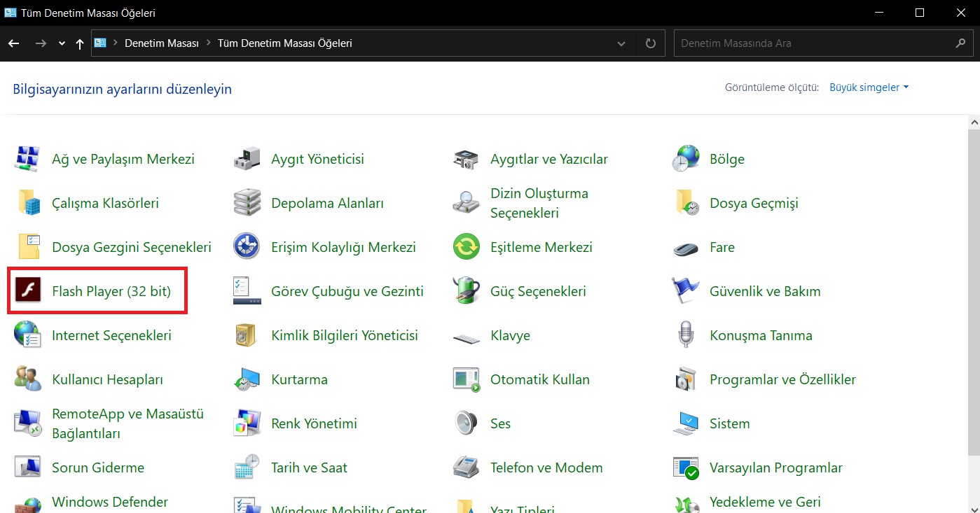Go up one level with the up arrow
This screenshot has height=513, width=980.
tap(80, 43)
